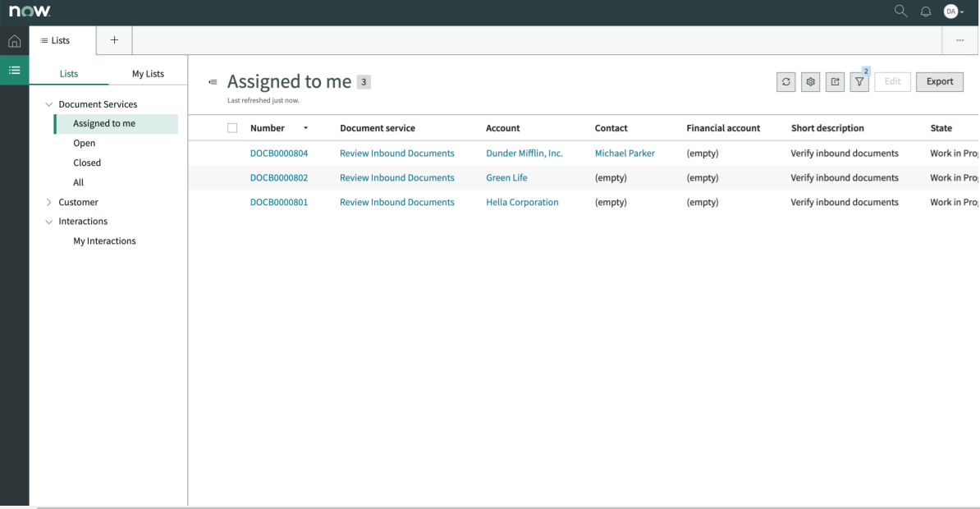
Task: Collapse the Document Services section
Action: (49, 103)
